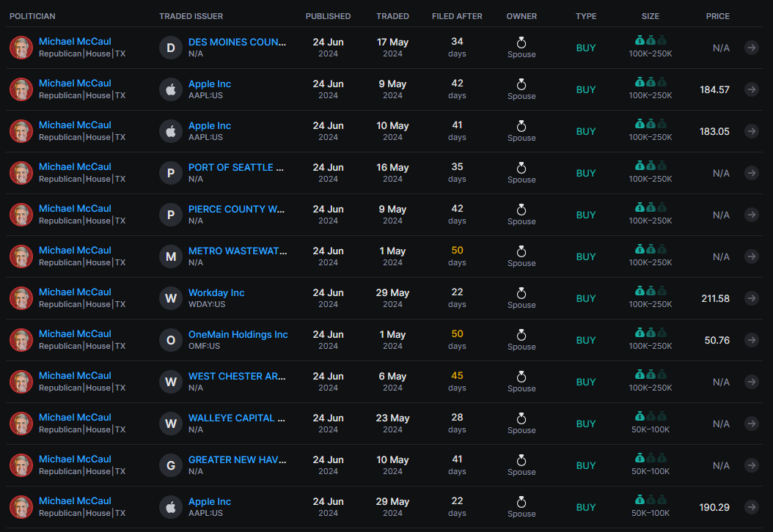Open Michael McCaul link in Workday row
The width and height of the screenshot is (773, 532).
[x=75, y=292]
